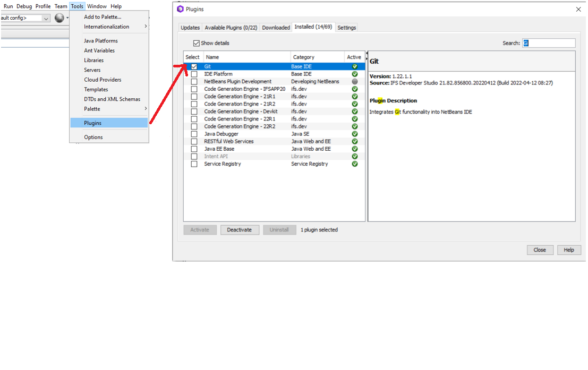The height and width of the screenshot is (370, 588).
Task: Switch to the Updates tab
Action: [x=190, y=28]
